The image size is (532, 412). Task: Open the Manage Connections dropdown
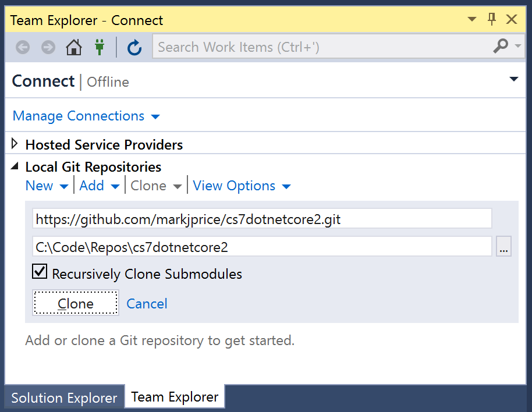tap(86, 116)
